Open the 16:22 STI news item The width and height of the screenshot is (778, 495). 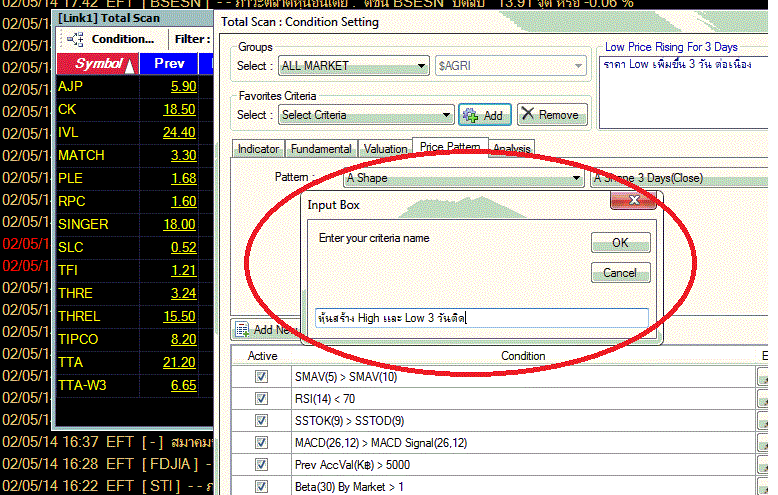pos(107,486)
